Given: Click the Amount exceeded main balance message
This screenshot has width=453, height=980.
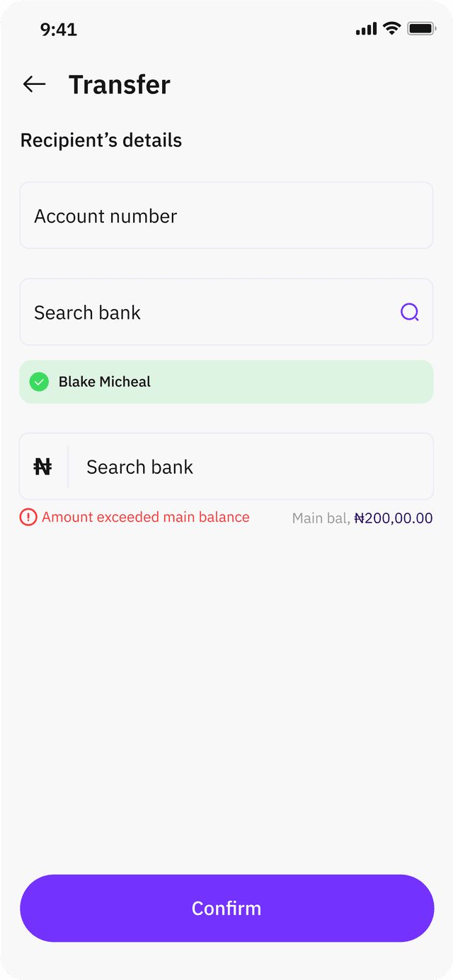Looking at the screenshot, I should click(145, 517).
